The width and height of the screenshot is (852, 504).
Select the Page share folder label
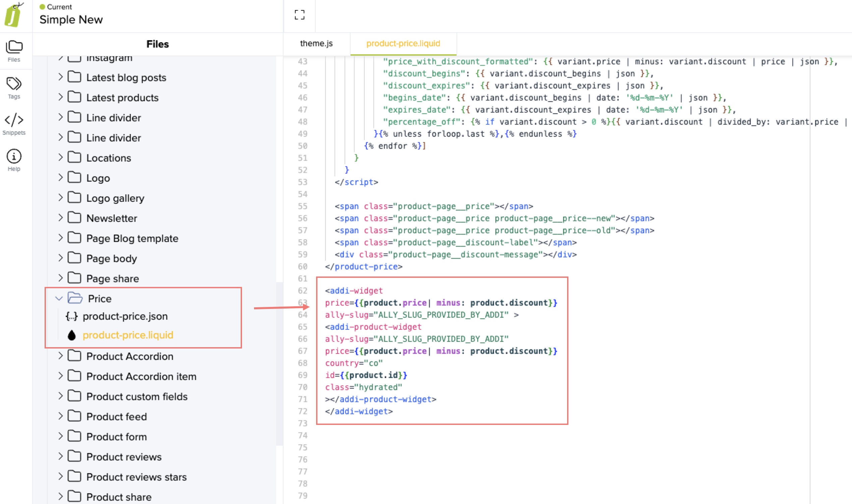tap(113, 278)
